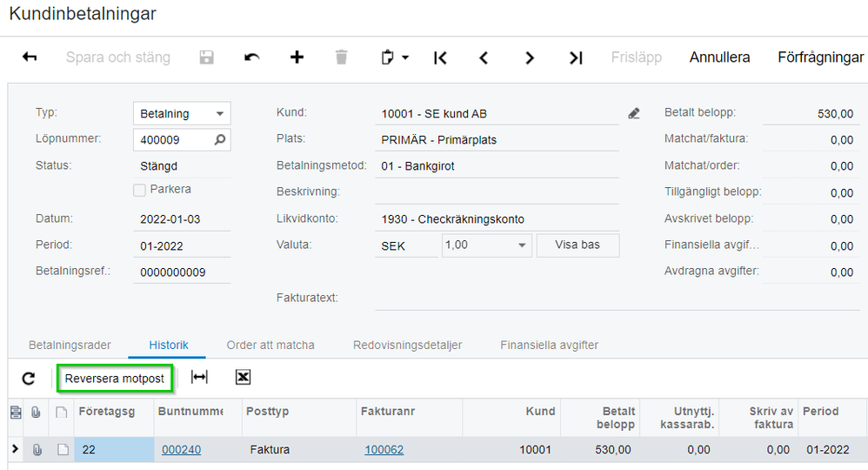Image resolution: width=868 pixels, height=470 pixels.
Task: Toggle the Parkera checkbox
Action: (139, 190)
